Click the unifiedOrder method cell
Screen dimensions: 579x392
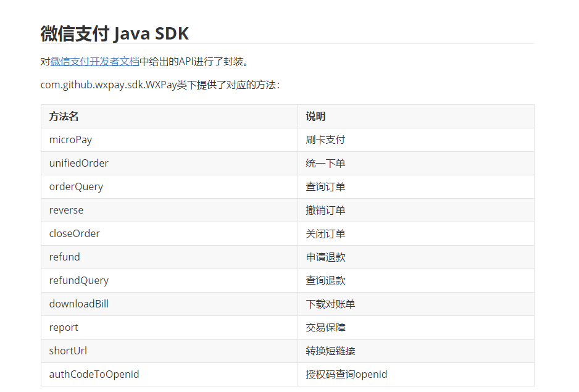[170, 164]
